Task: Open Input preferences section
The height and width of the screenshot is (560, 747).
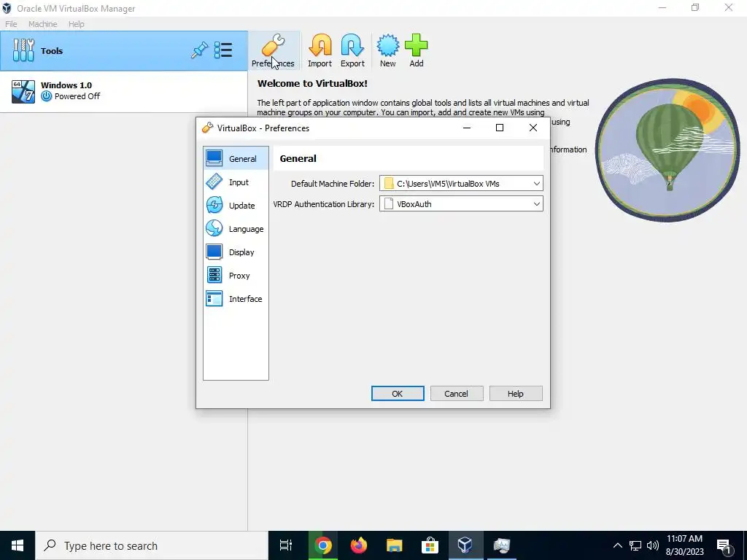Action: 236,182
